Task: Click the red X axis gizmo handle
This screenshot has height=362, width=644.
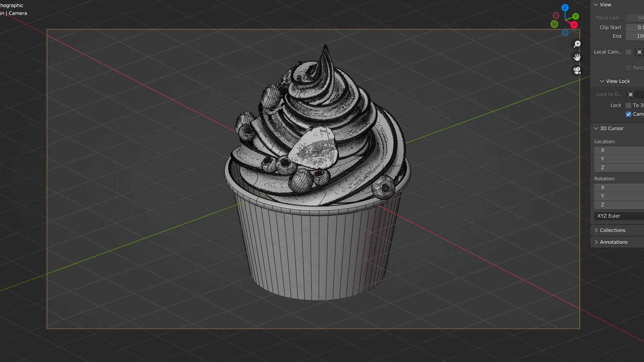Action: 574,25
